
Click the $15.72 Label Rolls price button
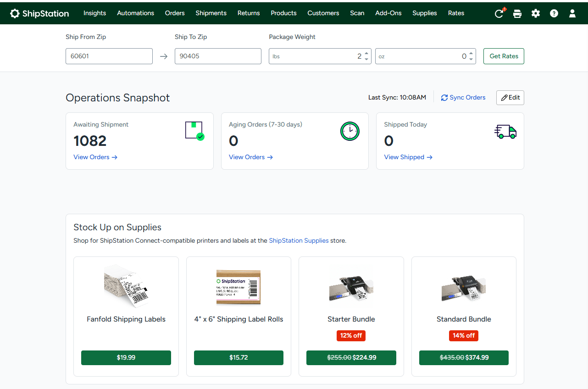pos(239,358)
